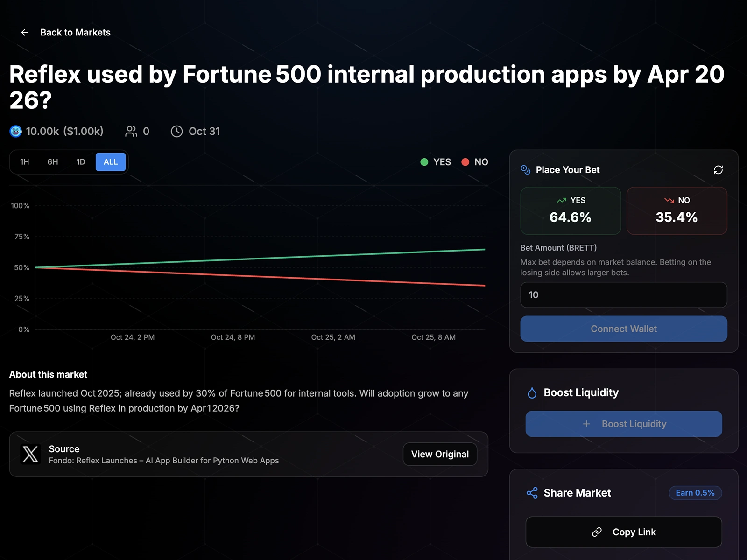Click the BRETT token coin icon
Image resolution: width=747 pixels, height=560 pixels.
(x=16, y=132)
